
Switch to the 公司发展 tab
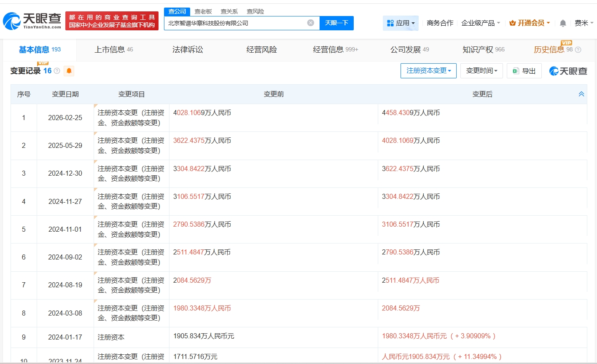click(x=409, y=50)
